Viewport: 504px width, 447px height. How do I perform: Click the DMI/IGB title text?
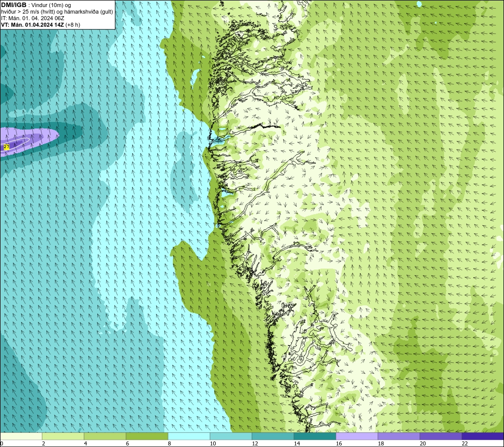point(14,5)
